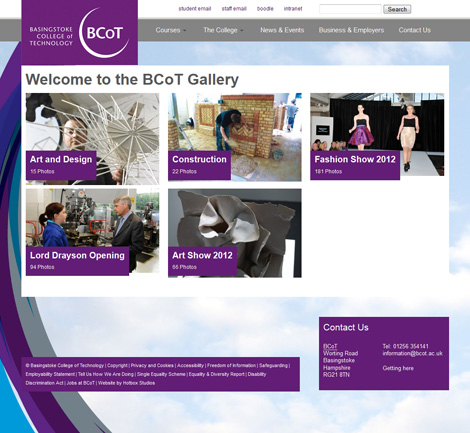The height and width of the screenshot is (433, 470).
Task: Click the BCoT logo
Action: [x=79, y=32]
